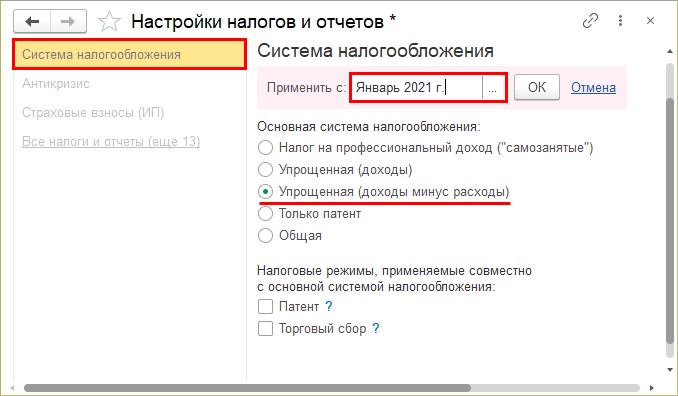The image size is (678, 396).
Task: Click vertical scrollbar up arrow
Action: [x=670, y=51]
